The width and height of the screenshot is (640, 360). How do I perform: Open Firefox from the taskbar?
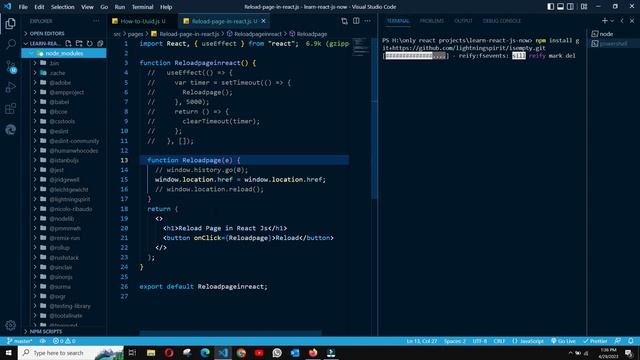tap(313, 352)
